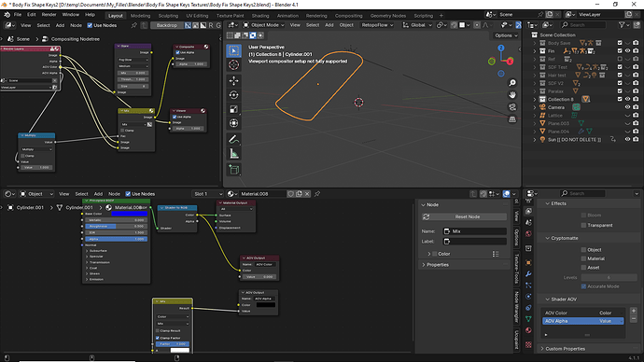
Task: Unlink Material.008 with the X icon
Action: [x=307, y=194]
